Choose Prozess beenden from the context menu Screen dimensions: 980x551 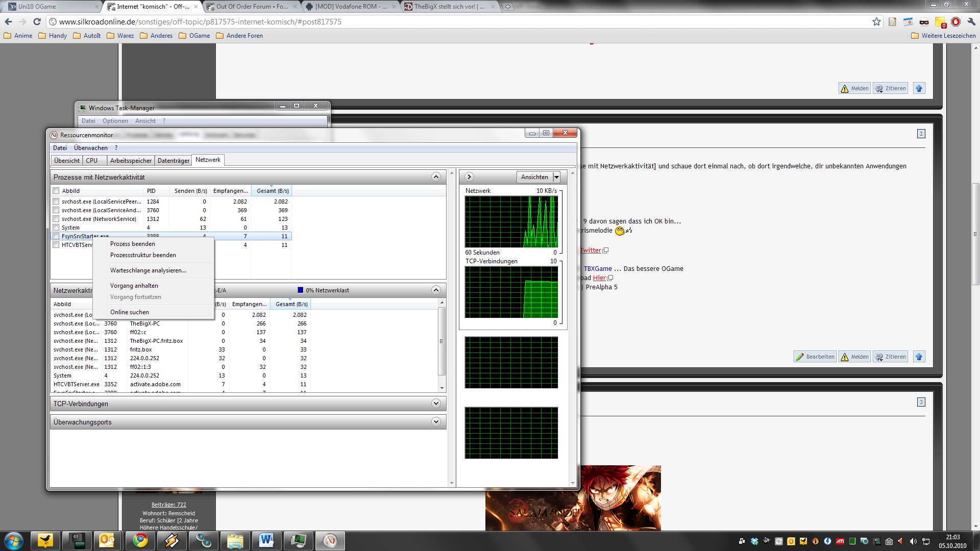click(x=133, y=244)
